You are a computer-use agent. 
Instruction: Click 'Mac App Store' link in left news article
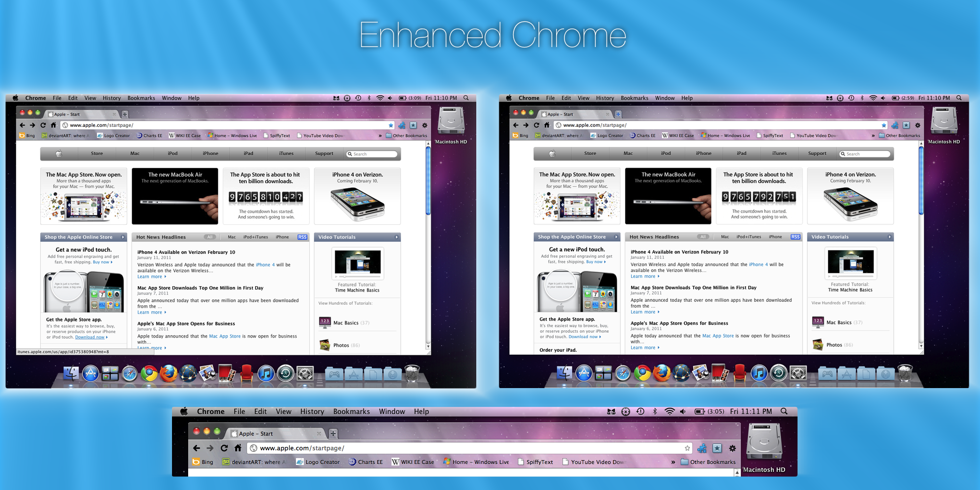(225, 336)
